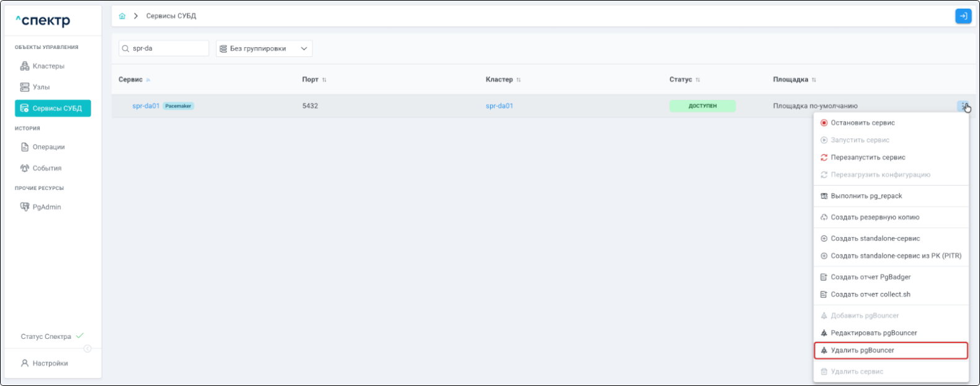Choose Остановить сервис from menu
The width and height of the screenshot is (980, 386).
pyautogui.click(x=862, y=123)
